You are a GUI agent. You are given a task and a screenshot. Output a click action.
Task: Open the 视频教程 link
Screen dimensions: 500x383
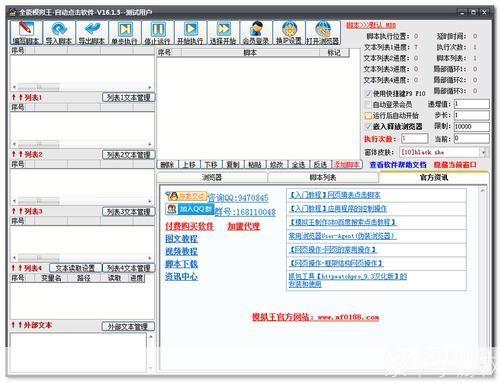pos(181,251)
